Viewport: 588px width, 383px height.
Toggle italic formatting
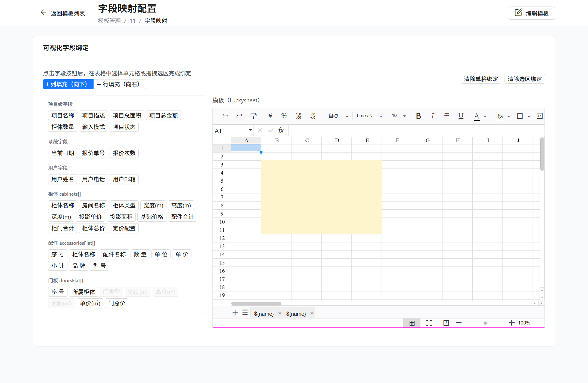tap(432, 116)
